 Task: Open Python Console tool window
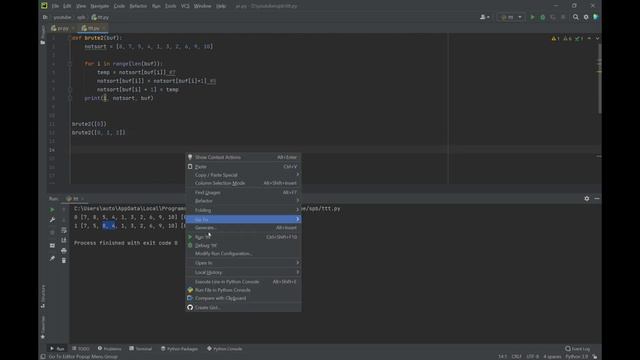[x=224, y=349]
